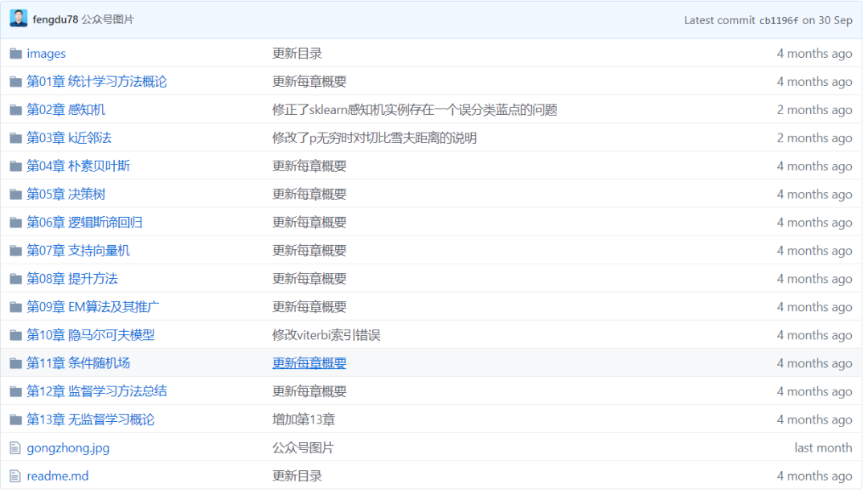Screen dimensions: 868x495
Task: Click '4 months ago' timestamp for images
Action: [814, 54]
